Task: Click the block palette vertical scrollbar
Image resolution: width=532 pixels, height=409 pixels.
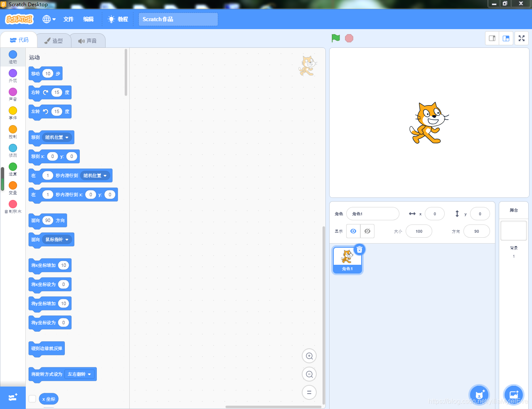Action: pyautogui.click(x=126, y=72)
